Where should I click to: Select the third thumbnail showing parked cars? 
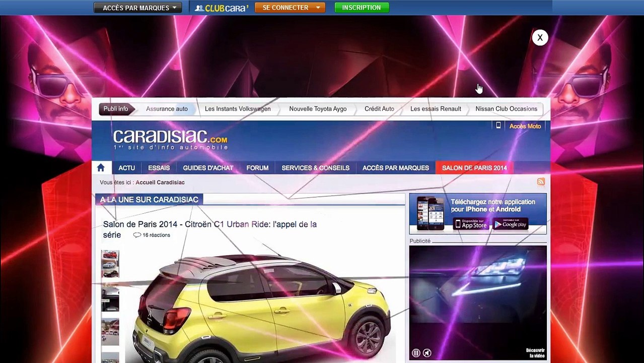[x=110, y=332]
